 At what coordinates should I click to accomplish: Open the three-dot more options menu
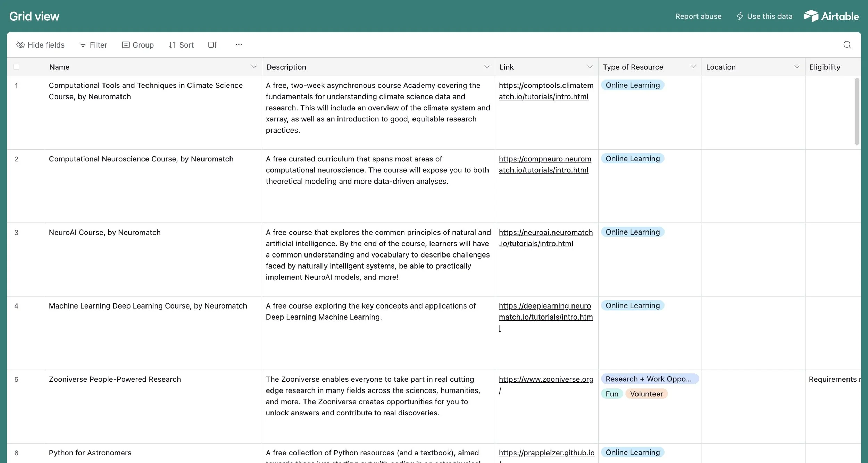point(239,45)
